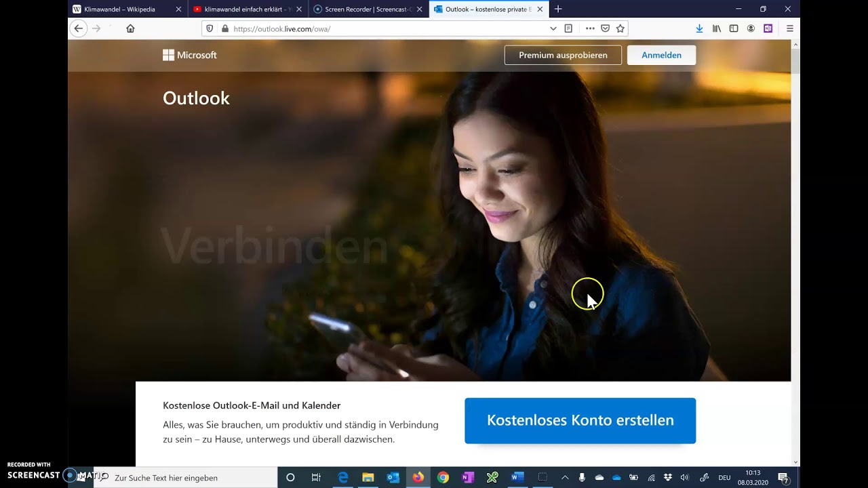The height and width of the screenshot is (488, 868).
Task: Switch DEU keyboard language indicator
Action: pos(724,478)
